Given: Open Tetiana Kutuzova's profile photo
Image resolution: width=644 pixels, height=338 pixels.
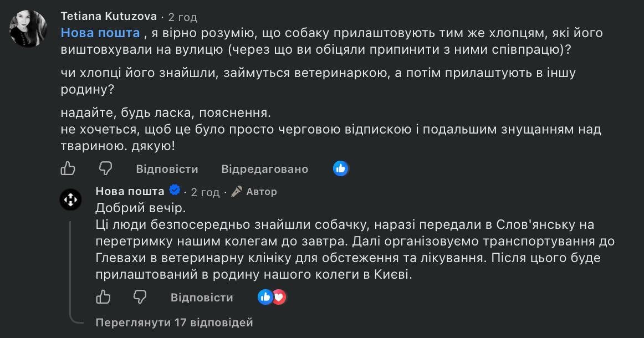Looking at the screenshot, I should click(x=28, y=29).
